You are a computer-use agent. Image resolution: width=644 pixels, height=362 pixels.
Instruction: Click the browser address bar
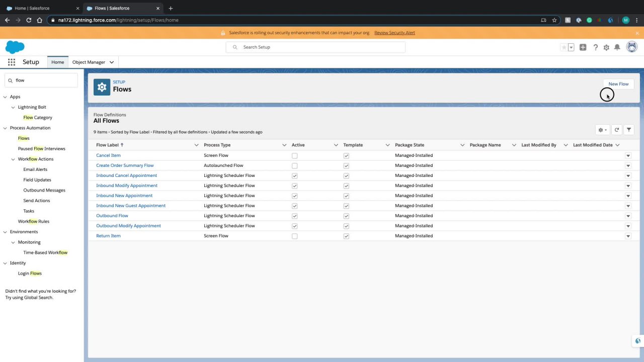point(297,20)
